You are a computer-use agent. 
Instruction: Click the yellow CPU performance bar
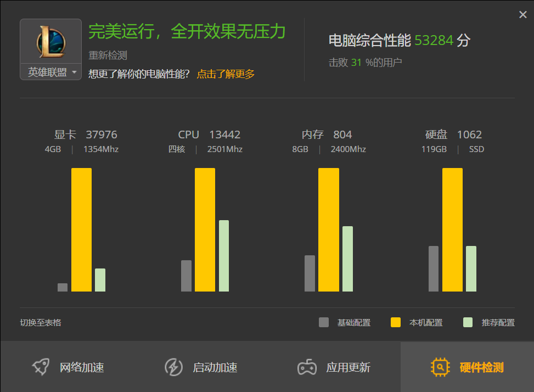point(205,229)
